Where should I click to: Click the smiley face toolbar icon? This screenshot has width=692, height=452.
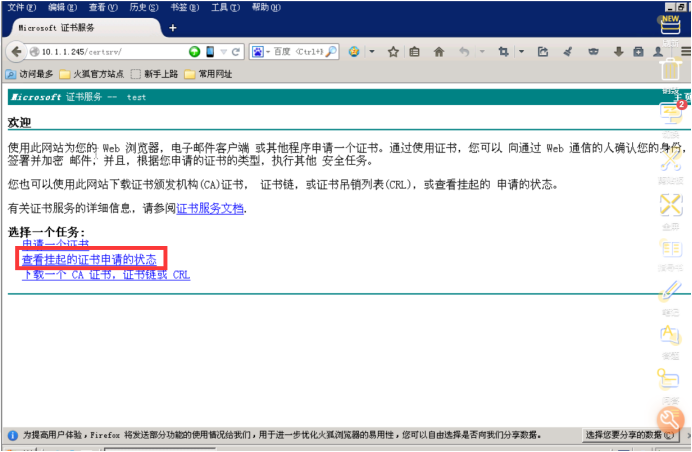click(x=354, y=52)
